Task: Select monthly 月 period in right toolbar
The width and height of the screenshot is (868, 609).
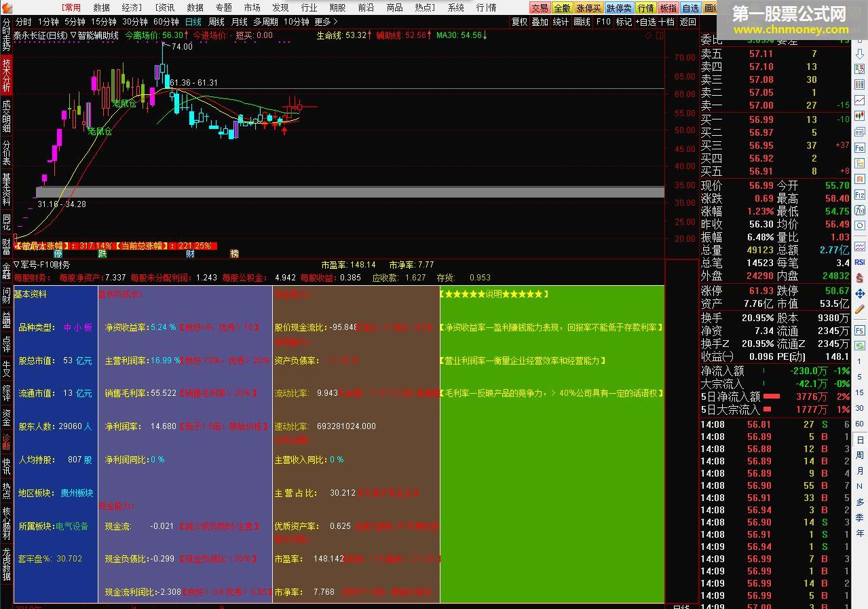Action: coord(860,470)
